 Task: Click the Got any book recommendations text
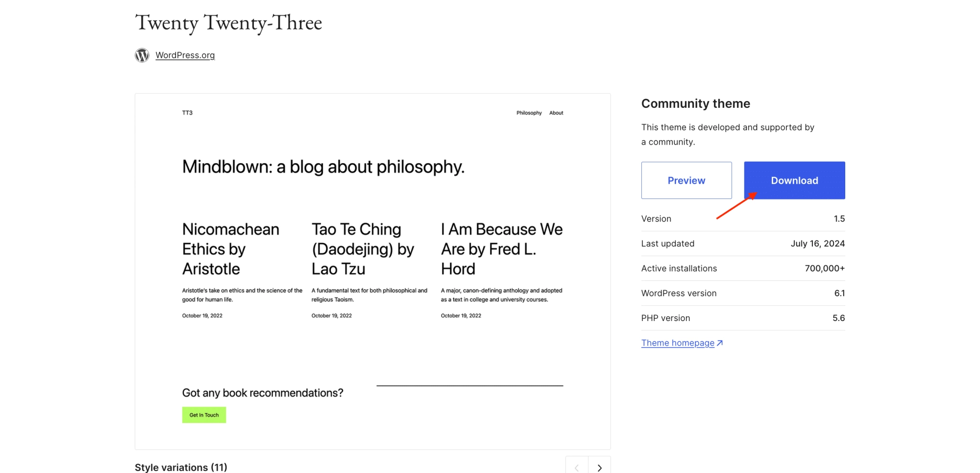pyautogui.click(x=263, y=393)
